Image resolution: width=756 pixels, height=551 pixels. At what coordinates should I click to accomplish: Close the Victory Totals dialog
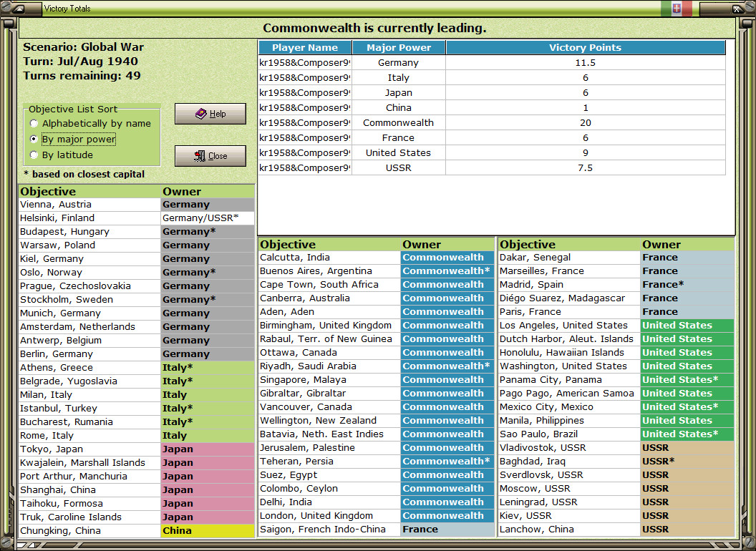point(210,156)
